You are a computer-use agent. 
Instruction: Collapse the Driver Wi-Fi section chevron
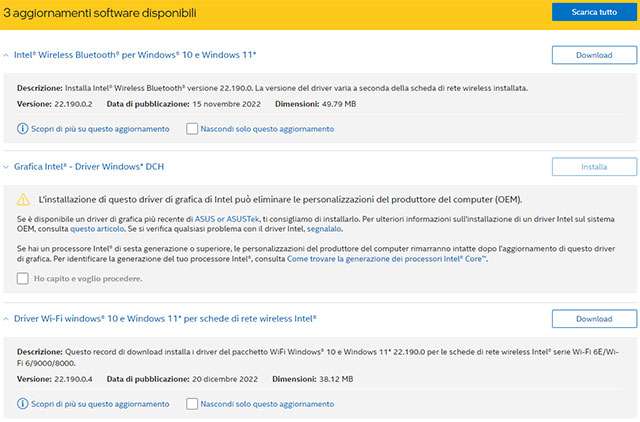pos(6,319)
